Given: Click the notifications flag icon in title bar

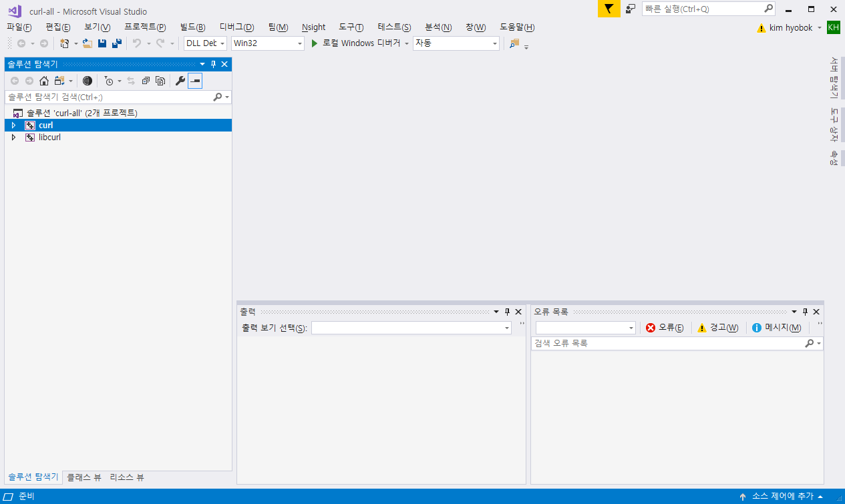Looking at the screenshot, I should [x=609, y=9].
